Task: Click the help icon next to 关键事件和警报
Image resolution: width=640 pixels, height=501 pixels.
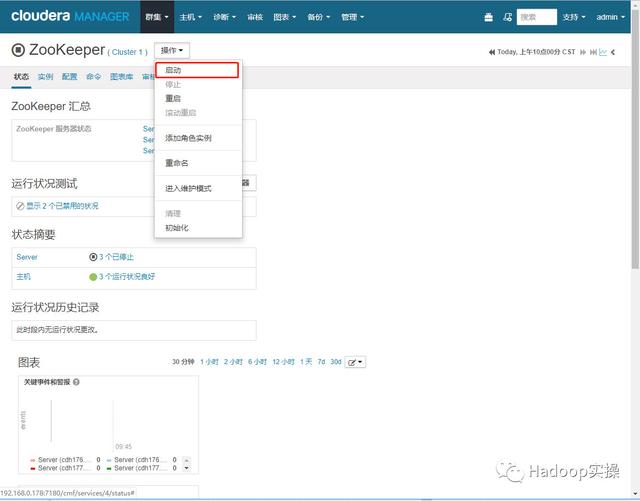Action: 76,382
